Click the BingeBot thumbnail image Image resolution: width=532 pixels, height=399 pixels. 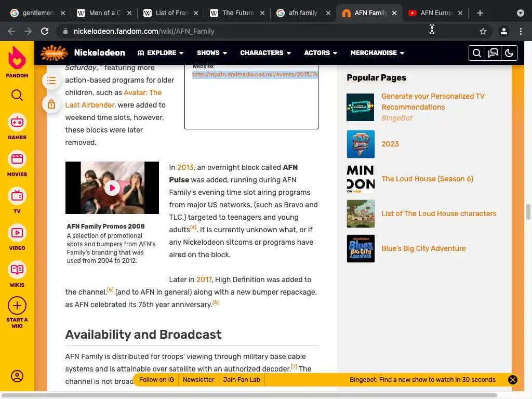(361, 107)
